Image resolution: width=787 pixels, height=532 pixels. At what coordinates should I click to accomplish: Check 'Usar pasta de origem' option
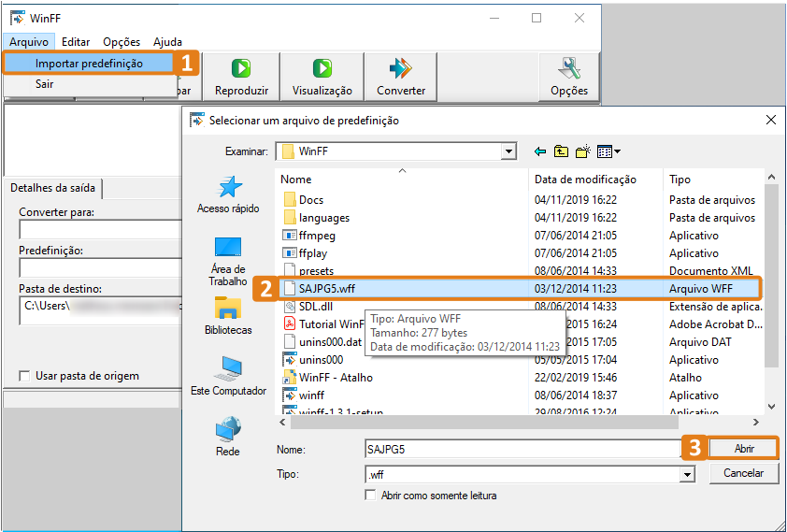tap(25, 376)
